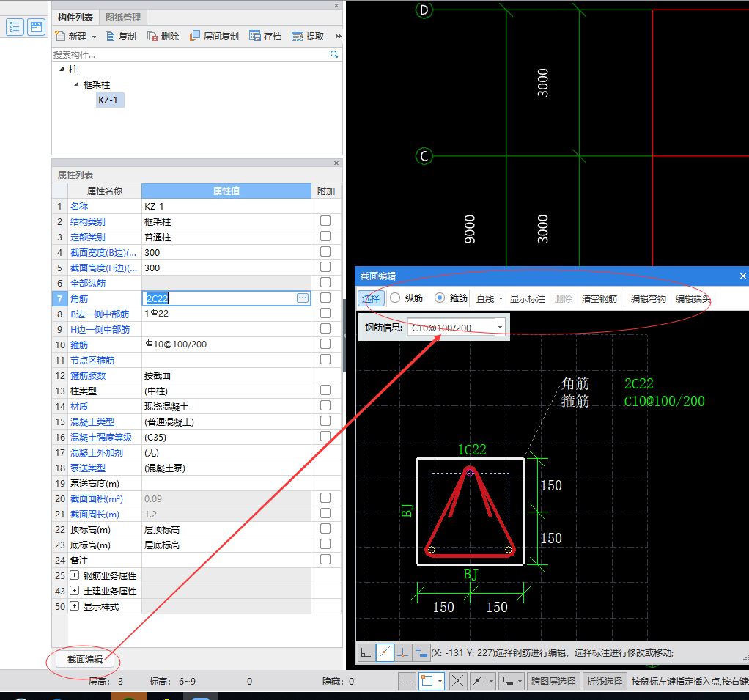
Task: Click the angle snap icon in status bar
Action: (x=479, y=682)
